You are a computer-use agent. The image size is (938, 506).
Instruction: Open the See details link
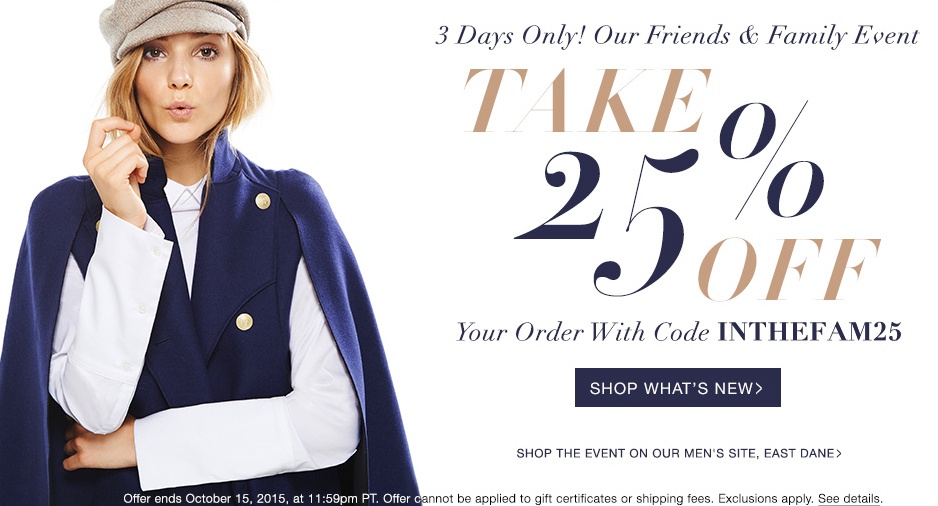pyautogui.click(x=849, y=498)
